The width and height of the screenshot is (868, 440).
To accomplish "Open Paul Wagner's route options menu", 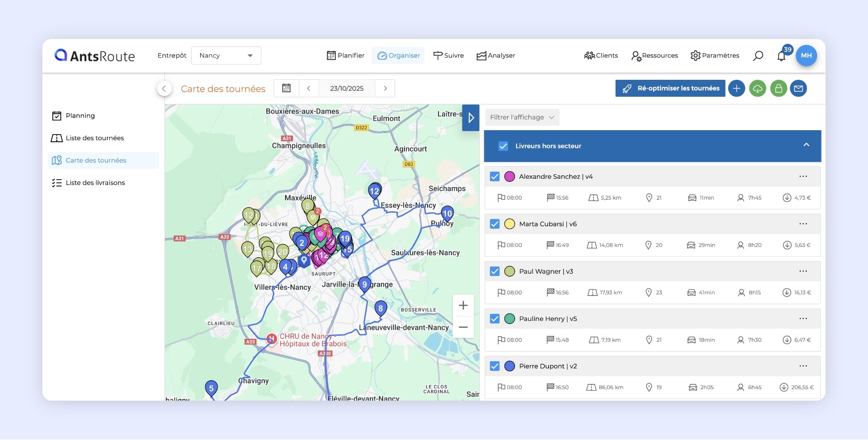I will coord(803,271).
